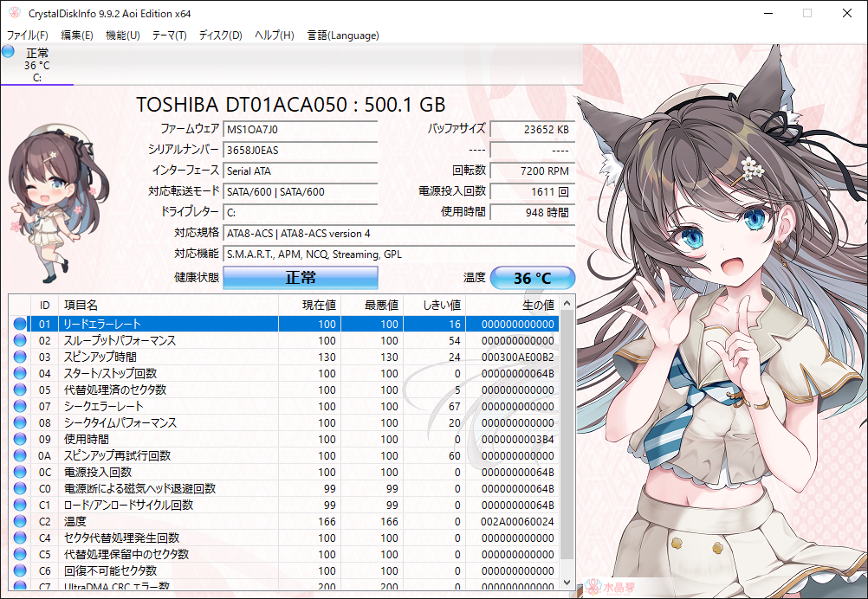Open the ヘルプ(H) menu
Viewport: 868px width, 599px height.
(274, 35)
